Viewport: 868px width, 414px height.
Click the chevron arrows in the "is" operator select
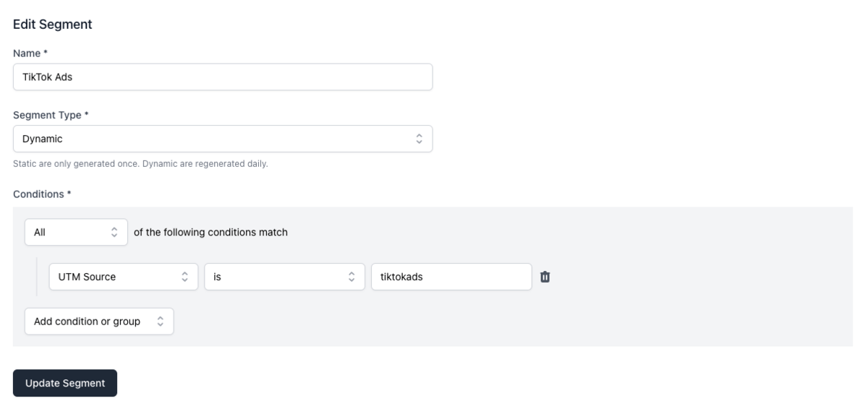pos(352,276)
